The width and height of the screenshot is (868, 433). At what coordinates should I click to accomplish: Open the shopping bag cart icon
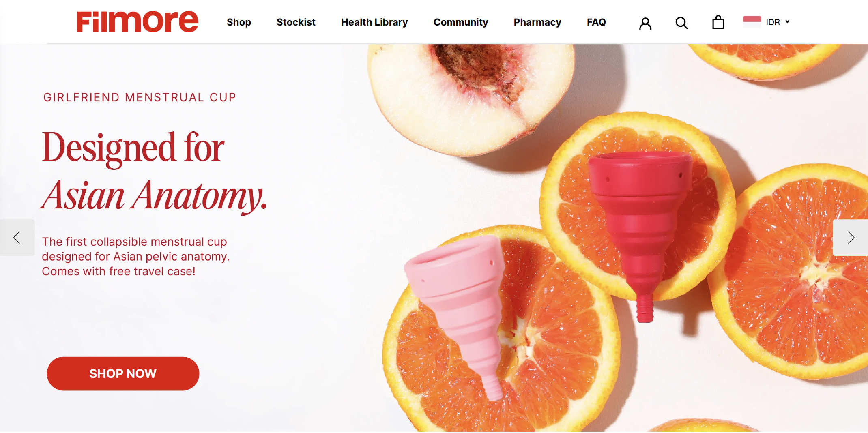[x=718, y=22]
